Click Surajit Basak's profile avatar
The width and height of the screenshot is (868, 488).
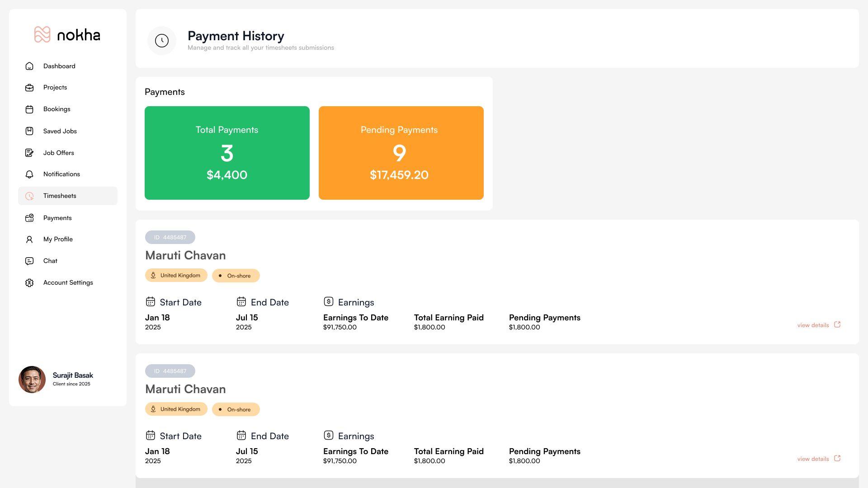pyautogui.click(x=32, y=380)
